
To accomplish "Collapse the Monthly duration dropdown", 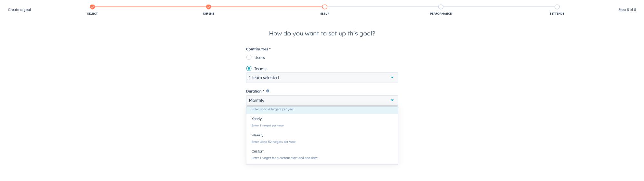I will pos(322,100).
